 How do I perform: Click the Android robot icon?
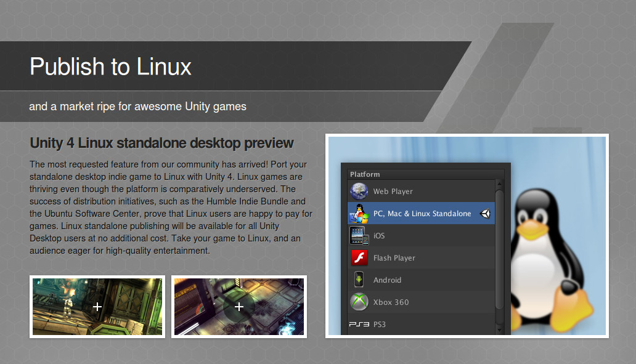[x=359, y=280]
